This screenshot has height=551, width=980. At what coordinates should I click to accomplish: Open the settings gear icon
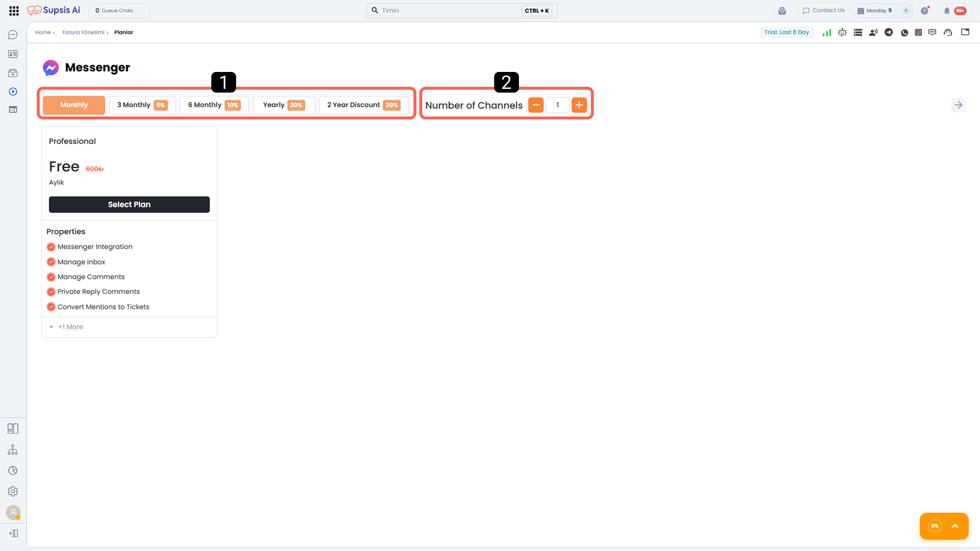(x=13, y=491)
